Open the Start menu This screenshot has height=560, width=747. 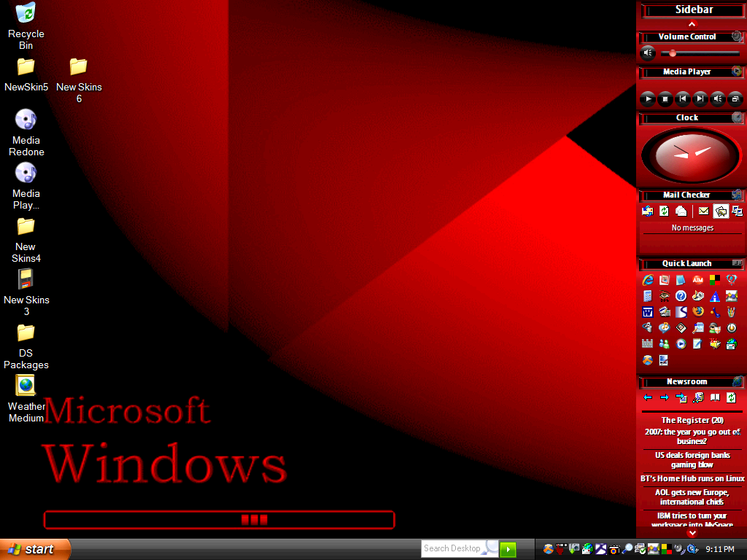[35, 549]
